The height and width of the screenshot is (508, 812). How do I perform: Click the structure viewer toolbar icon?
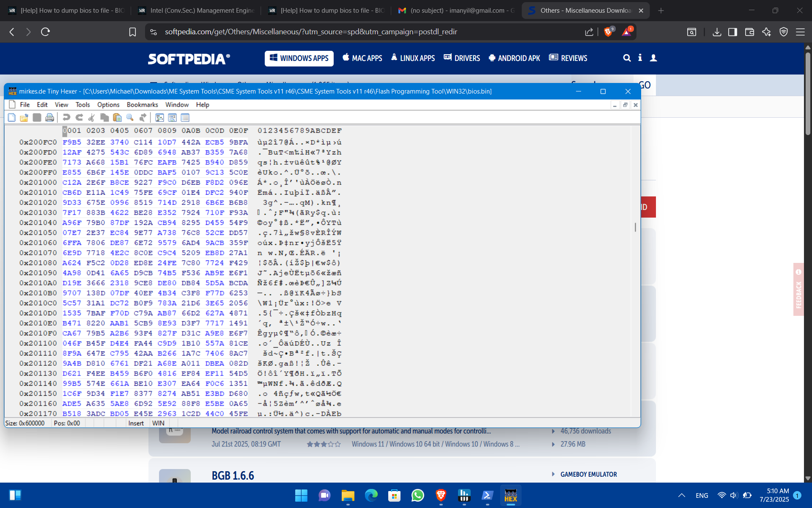pos(159,118)
